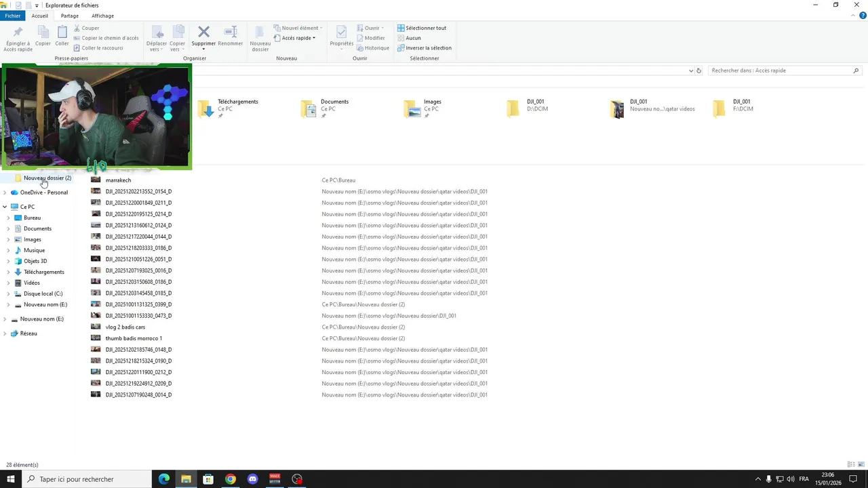Select file DJI_20251202213552_0154_D
The width and height of the screenshot is (868, 488).
click(x=138, y=192)
